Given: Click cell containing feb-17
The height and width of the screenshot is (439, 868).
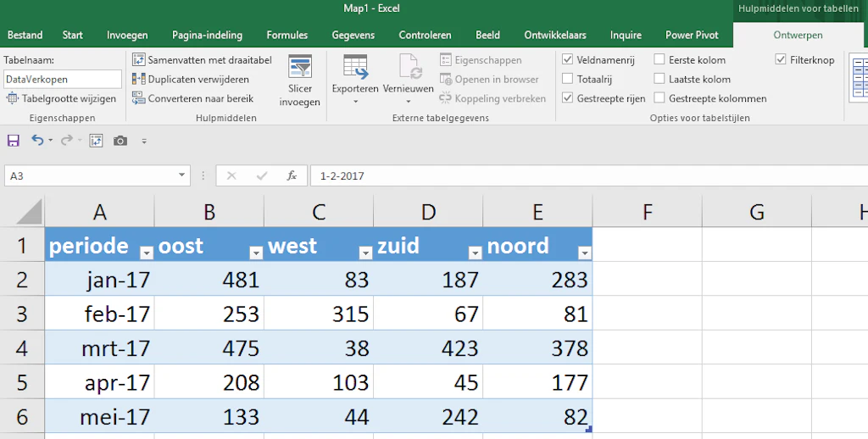Looking at the screenshot, I should 100,314.
